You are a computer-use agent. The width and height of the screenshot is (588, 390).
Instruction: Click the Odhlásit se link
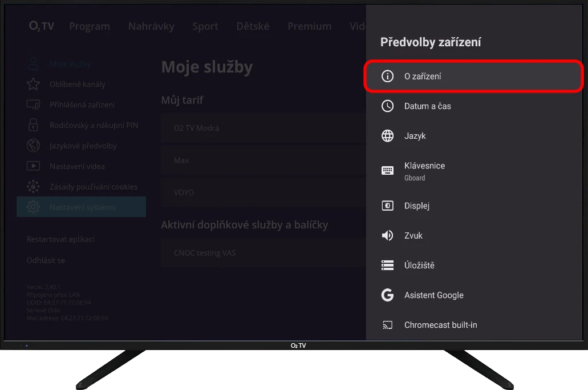[x=46, y=260]
